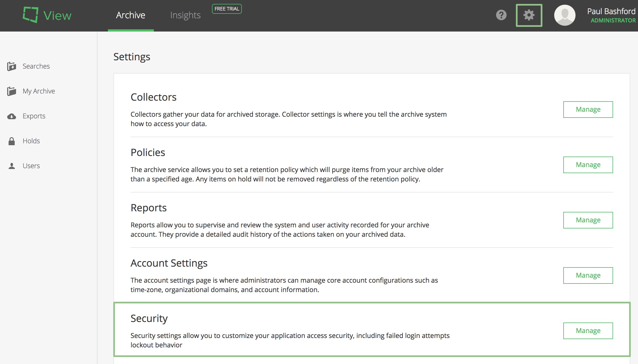Image resolution: width=638 pixels, height=364 pixels.
Task: Click the Paul Bashford user name
Action: [x=611, y=11]
